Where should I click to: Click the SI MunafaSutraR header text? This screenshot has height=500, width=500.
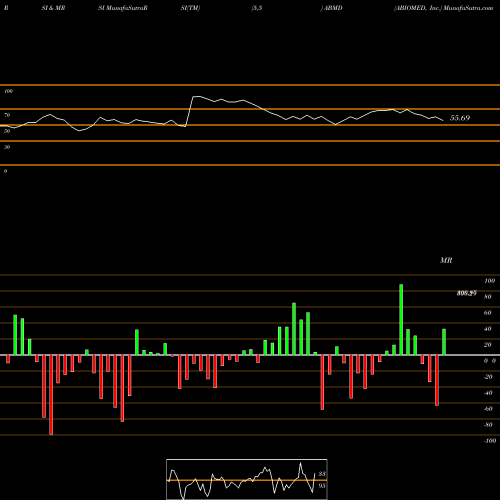(123, 8)
